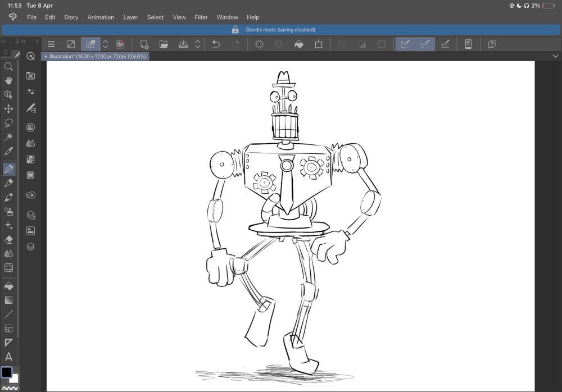Select the Ruler tool
The height and width of the screenshot is (392, 562).
click(x=8, y=343)
